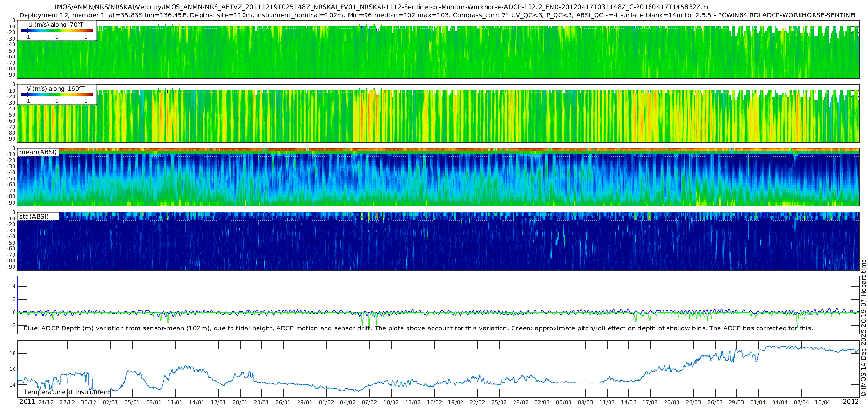Click the 'Temperature at instrument' label
The height and width of the screenshot is (410, 868).
pos(67,392)
